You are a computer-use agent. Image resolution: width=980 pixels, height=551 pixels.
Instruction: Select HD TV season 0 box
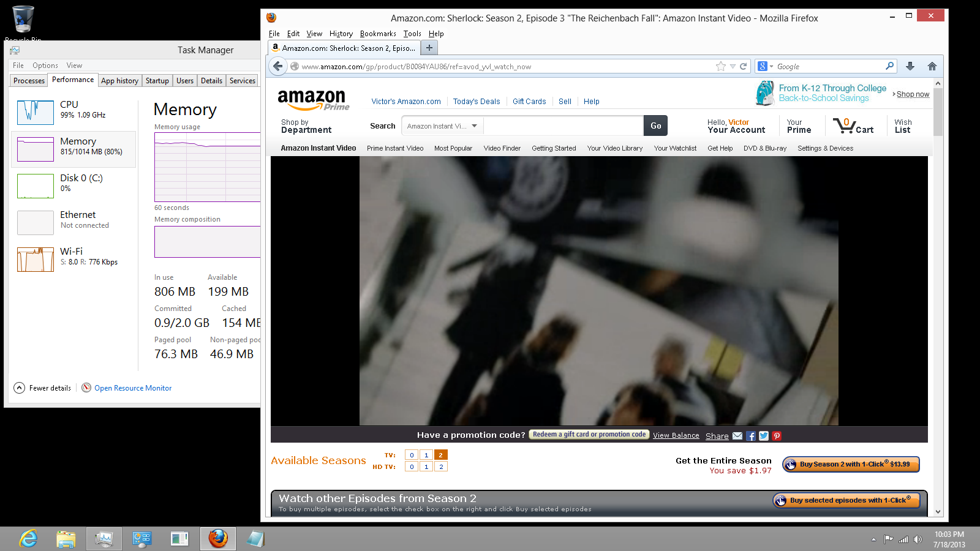coord(412,467)
